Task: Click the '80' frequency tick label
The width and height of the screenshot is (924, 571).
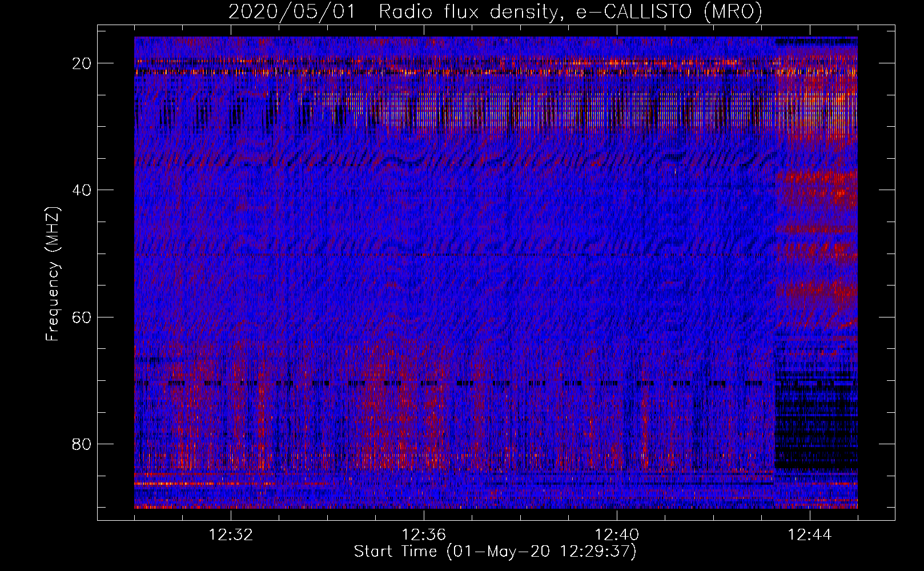Action: 82,444
